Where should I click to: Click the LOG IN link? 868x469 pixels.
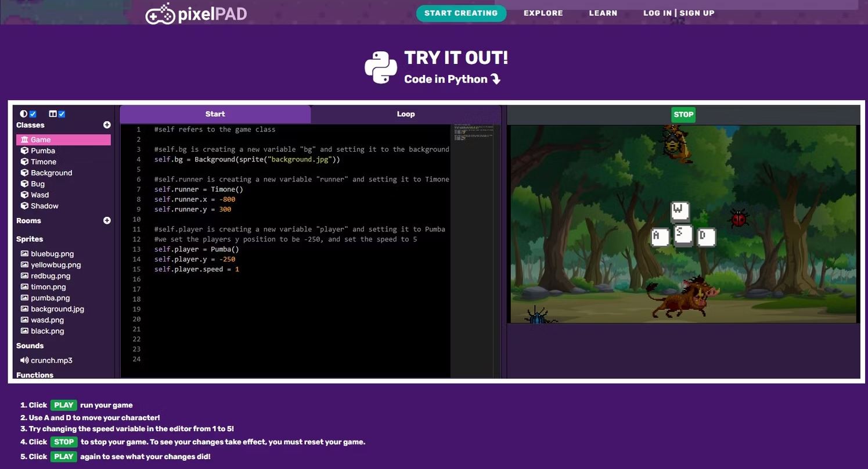657,13
